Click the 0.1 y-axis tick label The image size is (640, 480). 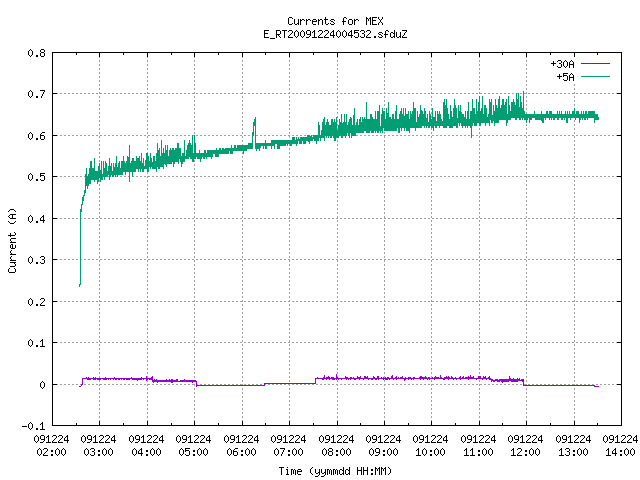36,343
